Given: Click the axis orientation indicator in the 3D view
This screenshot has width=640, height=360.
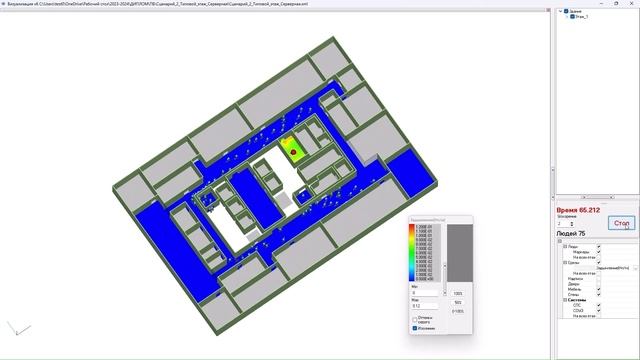Looking at the screenshot, I should (x=18, y=328).
